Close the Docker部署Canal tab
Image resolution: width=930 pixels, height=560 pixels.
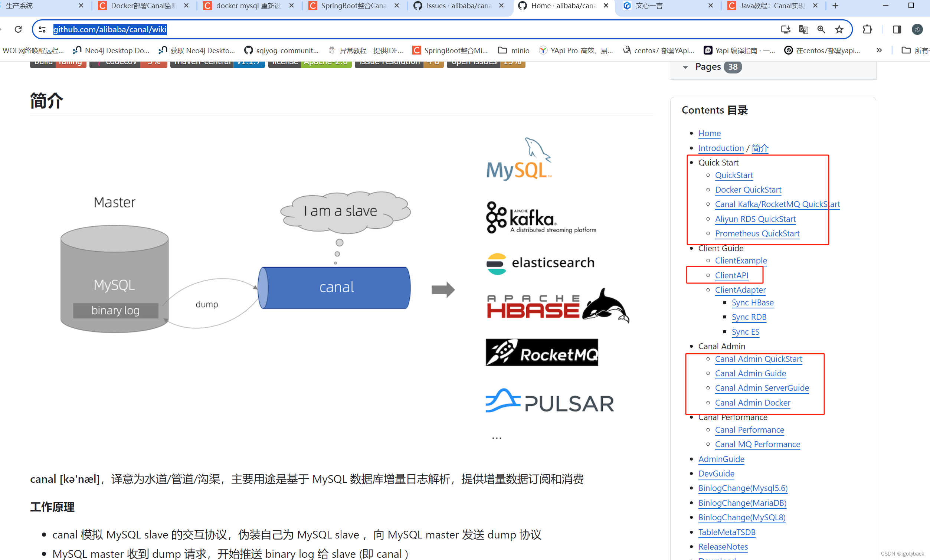[186, 6]
